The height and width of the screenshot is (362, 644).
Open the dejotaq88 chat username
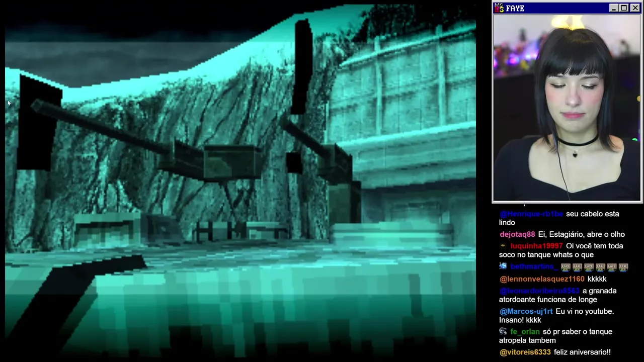tap(517, 234)
